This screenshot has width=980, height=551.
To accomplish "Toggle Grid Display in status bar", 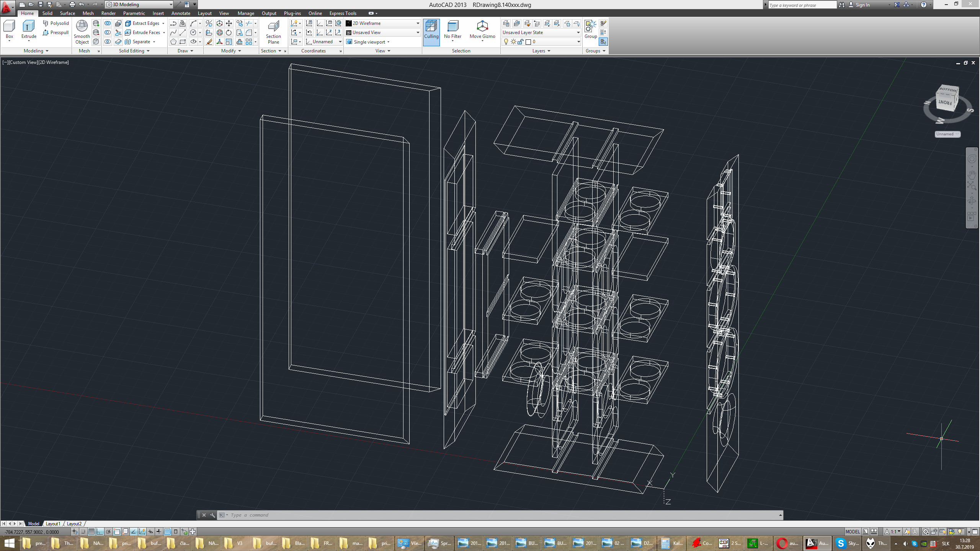I will (x=91, y=531).
